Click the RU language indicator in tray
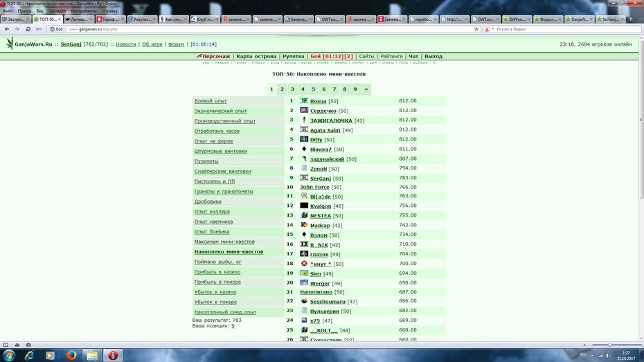Viewport: 644px width, 362px height. click(583, 354)
